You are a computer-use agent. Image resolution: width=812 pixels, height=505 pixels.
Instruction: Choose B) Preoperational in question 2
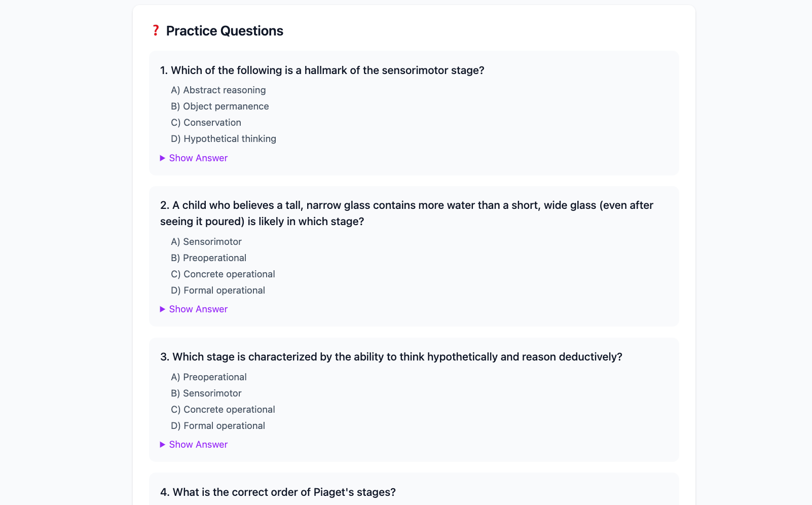[x=209, y=258]
